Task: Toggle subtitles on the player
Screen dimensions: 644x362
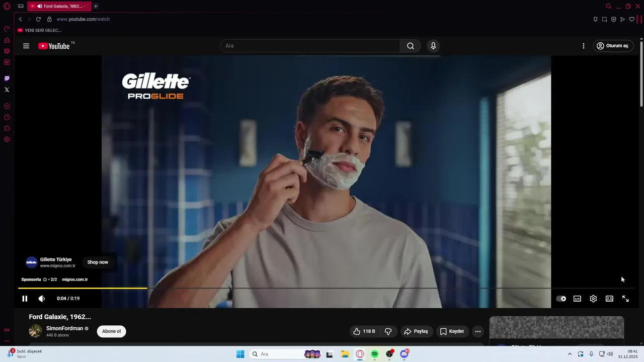Action: [x=577, y=299]
